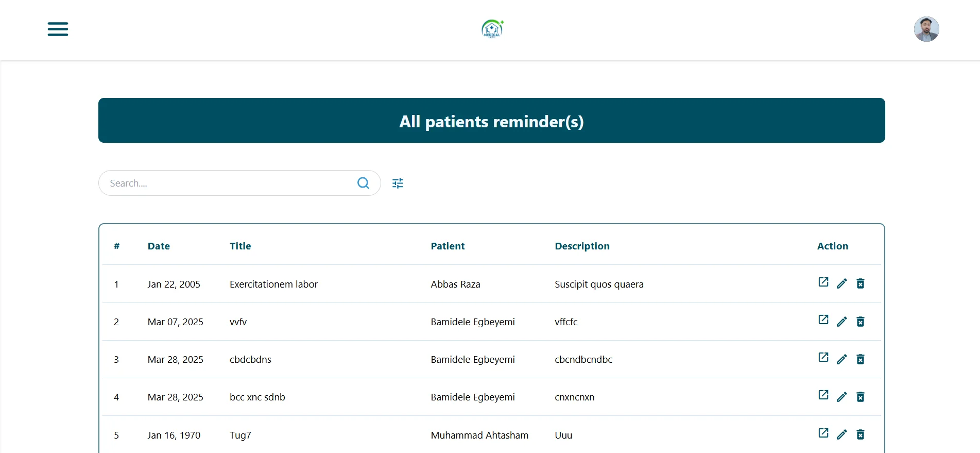Open the filter options icon

pos(398,183)
